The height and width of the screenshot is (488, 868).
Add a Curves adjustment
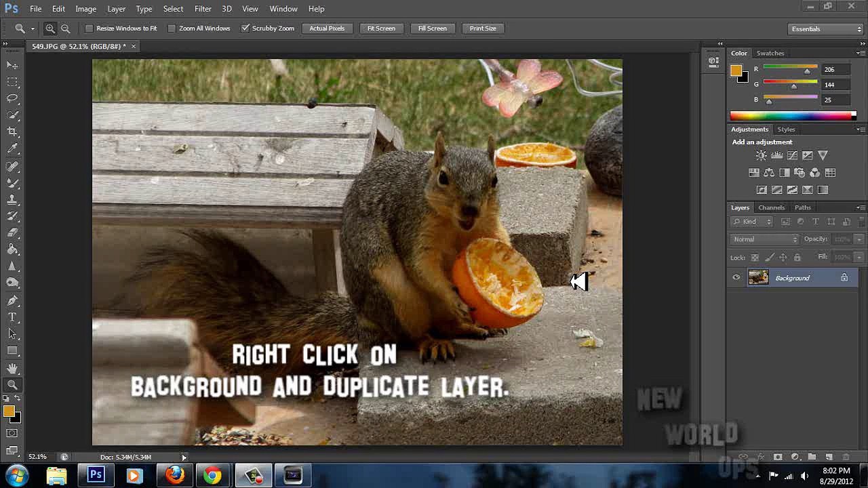[x=792, y=156]
